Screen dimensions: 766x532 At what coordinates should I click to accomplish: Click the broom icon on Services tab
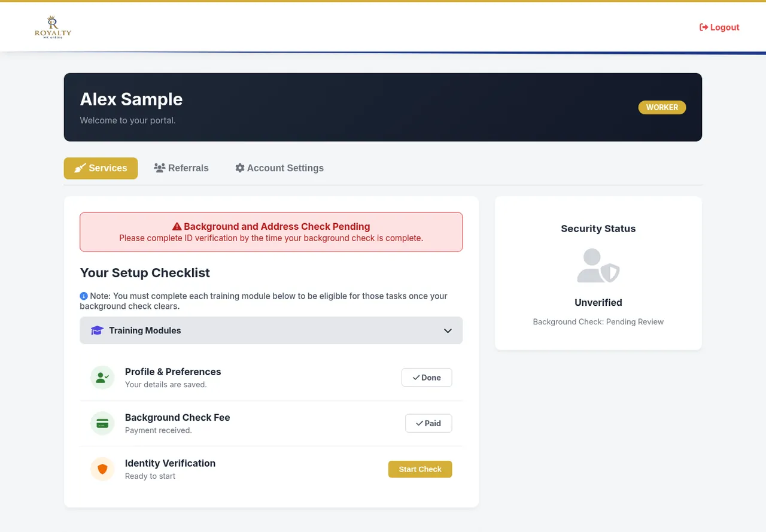(80, 168)
